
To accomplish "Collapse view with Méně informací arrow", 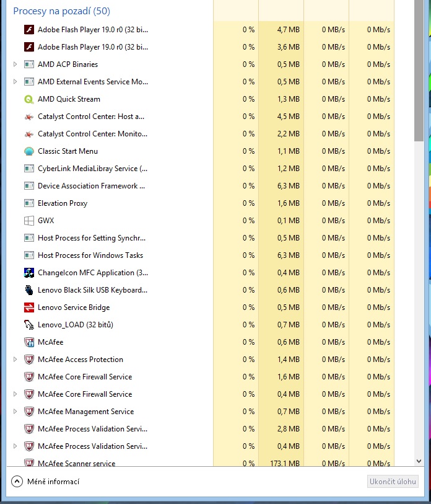I will (x=17, y=482).
